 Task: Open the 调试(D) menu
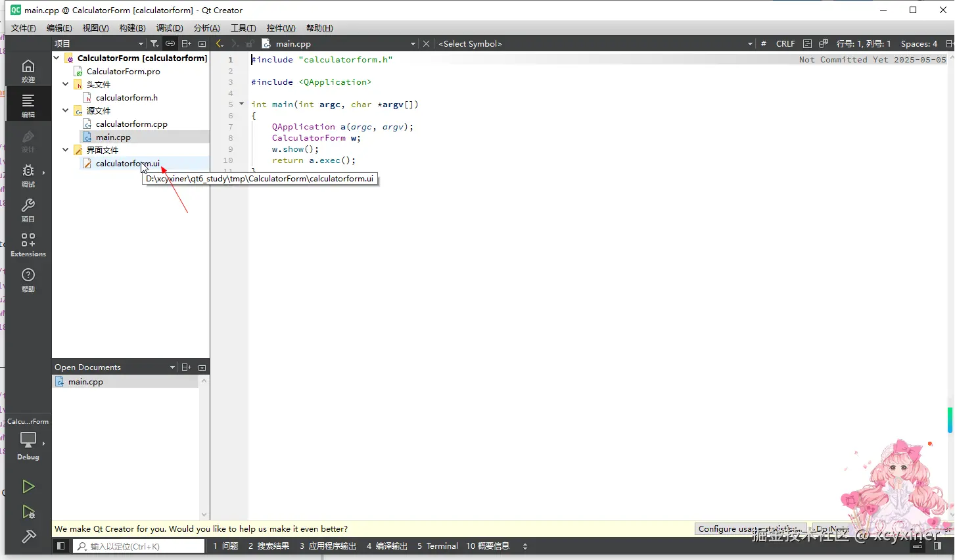pos(170,28)
